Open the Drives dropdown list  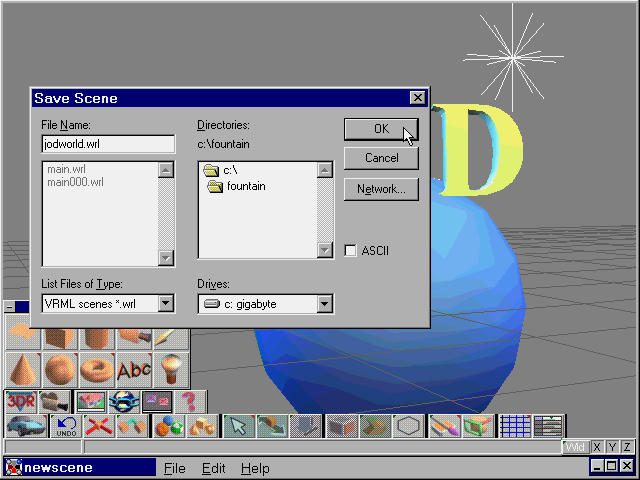pyautogui.click(x=324, y=304)
